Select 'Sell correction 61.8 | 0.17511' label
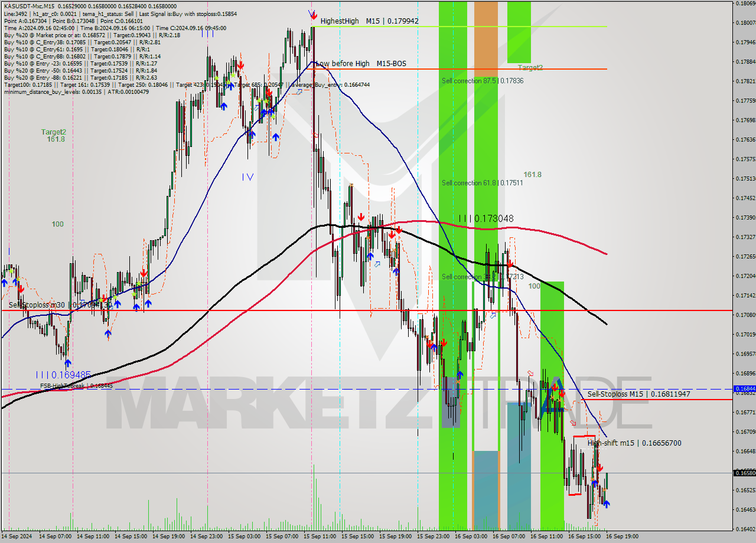This screenshot has width=756, height=543. 482,183
